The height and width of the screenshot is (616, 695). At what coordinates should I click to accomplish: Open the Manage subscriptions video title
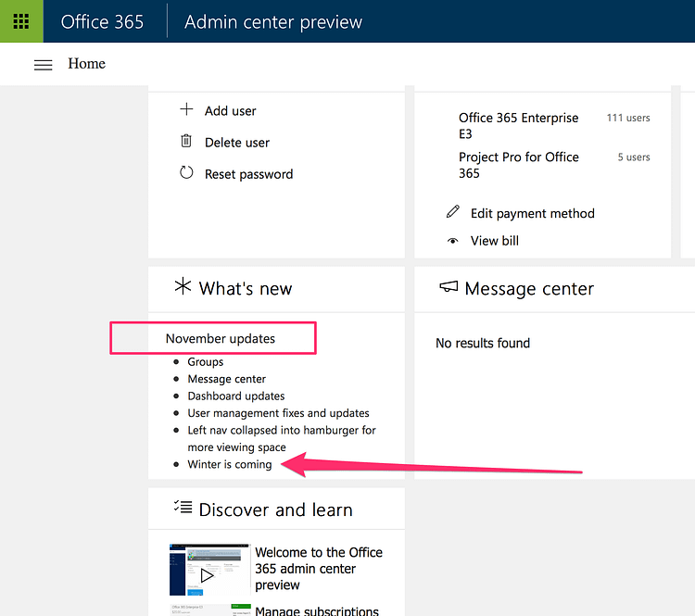point(317,611)
